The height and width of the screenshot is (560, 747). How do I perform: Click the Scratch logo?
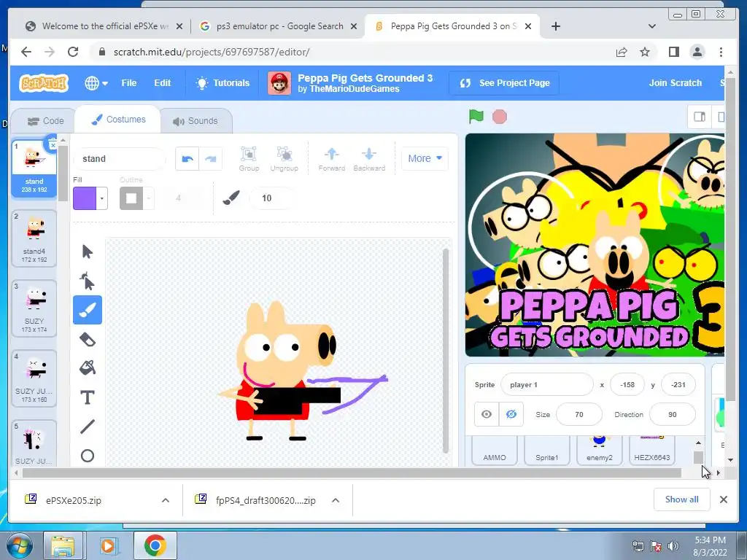click(x=44, y=83)
